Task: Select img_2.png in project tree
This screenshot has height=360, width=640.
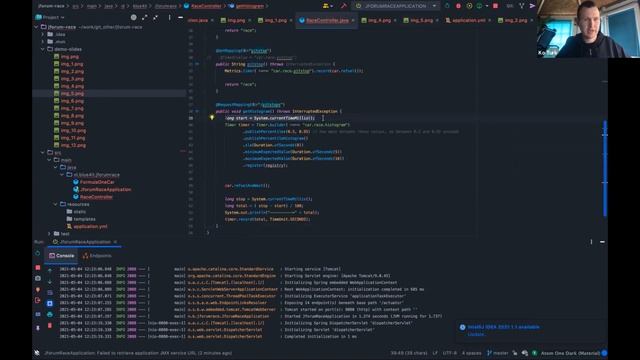Action: [x=69, y=71]
